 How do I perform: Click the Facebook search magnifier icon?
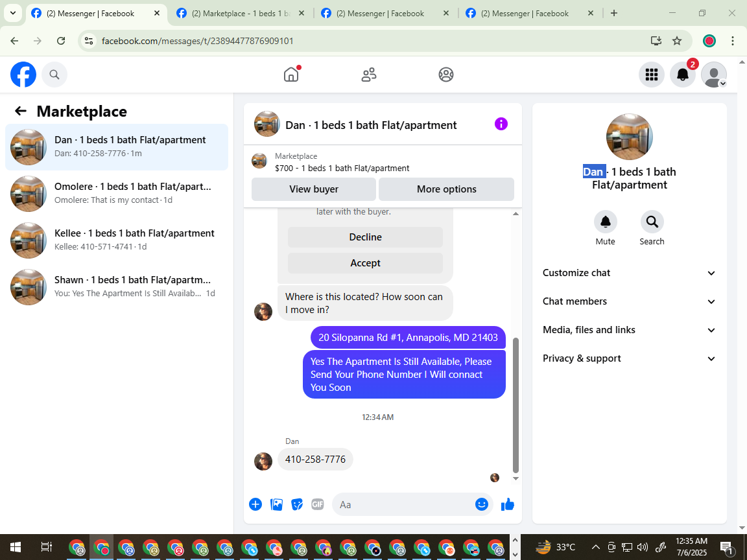(54, 75)
